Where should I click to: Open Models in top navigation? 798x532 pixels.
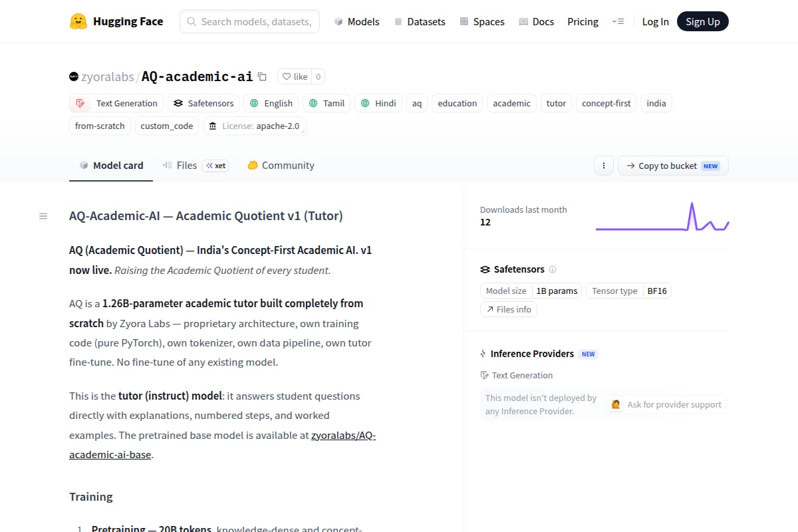(x=356, y=22)
